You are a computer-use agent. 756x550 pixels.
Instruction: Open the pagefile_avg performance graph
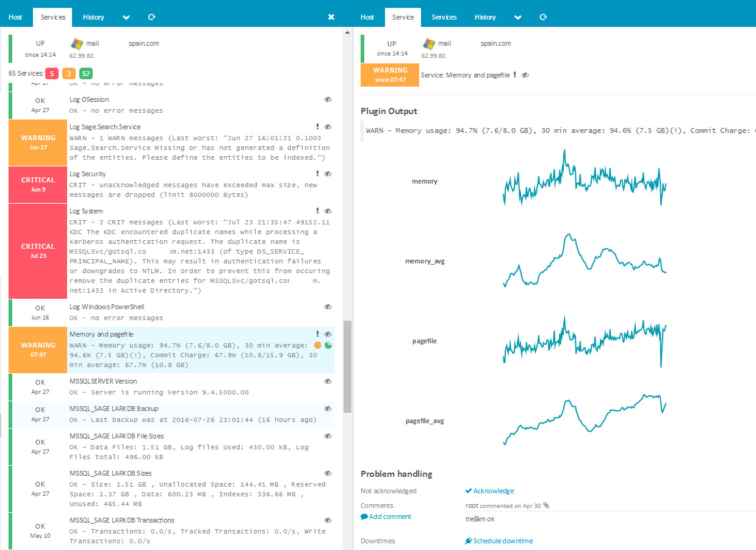pos(585,420)
